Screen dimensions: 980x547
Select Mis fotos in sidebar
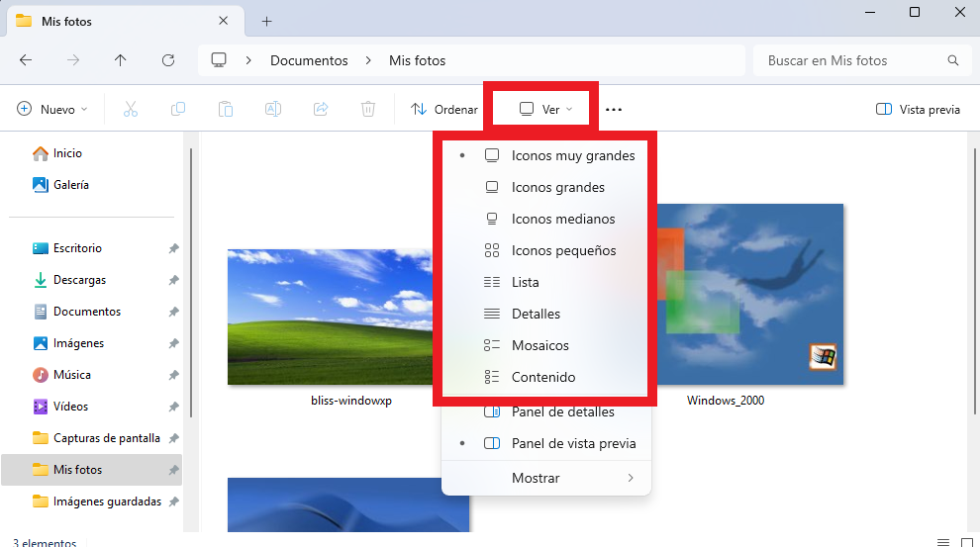[92, 470]
